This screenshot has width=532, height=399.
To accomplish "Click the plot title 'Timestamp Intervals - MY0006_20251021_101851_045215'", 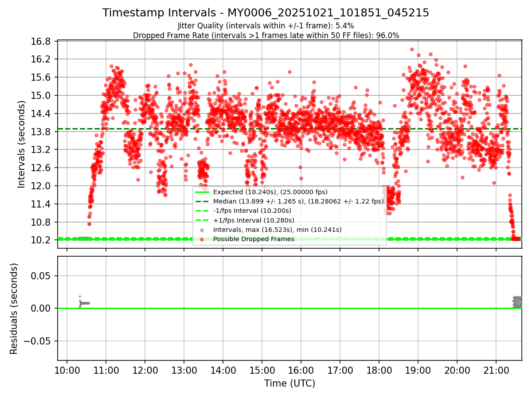I will [x=266, y=13].
